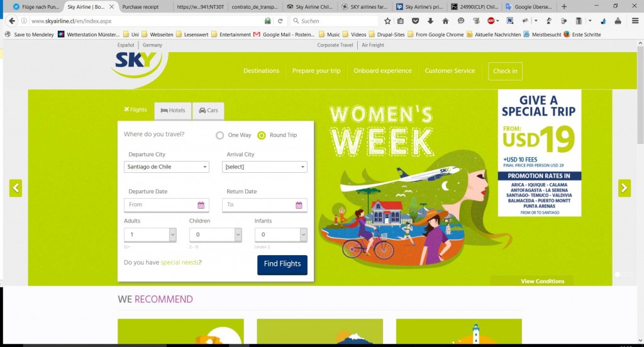Open the Erste Schritte Firefox bookmark
This screenshot has width=644, height=347.
(x=582, y=35)
